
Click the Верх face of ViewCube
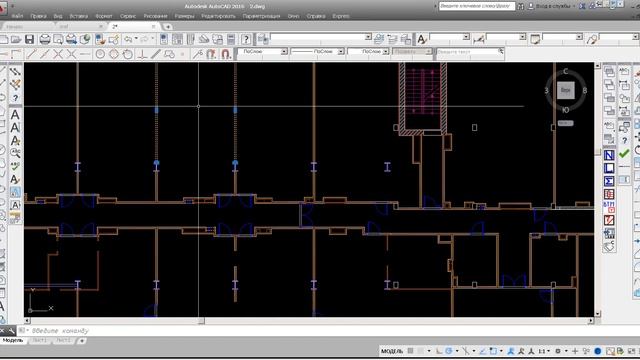565,90
